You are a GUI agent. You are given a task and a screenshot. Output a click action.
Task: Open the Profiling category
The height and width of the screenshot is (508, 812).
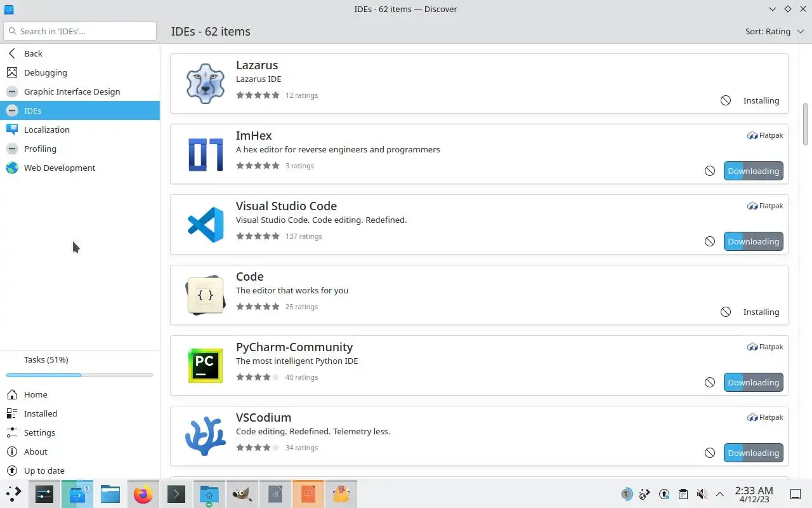tap(80, 149)
